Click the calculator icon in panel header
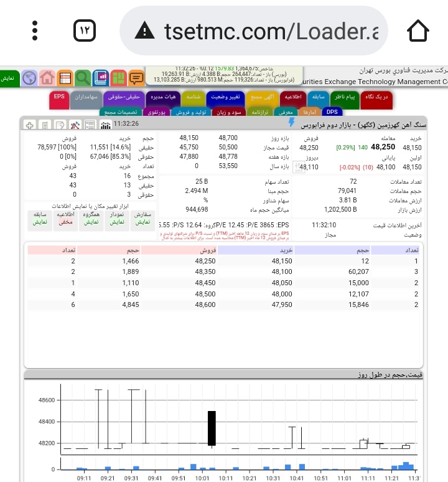The height and width of the screenshot is (482, 448). coord(45,125)
